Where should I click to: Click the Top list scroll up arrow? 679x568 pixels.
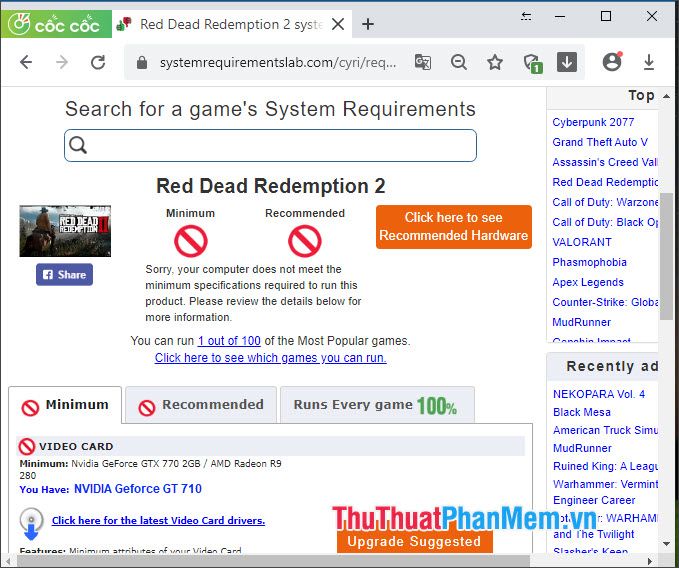click(666, 96)
